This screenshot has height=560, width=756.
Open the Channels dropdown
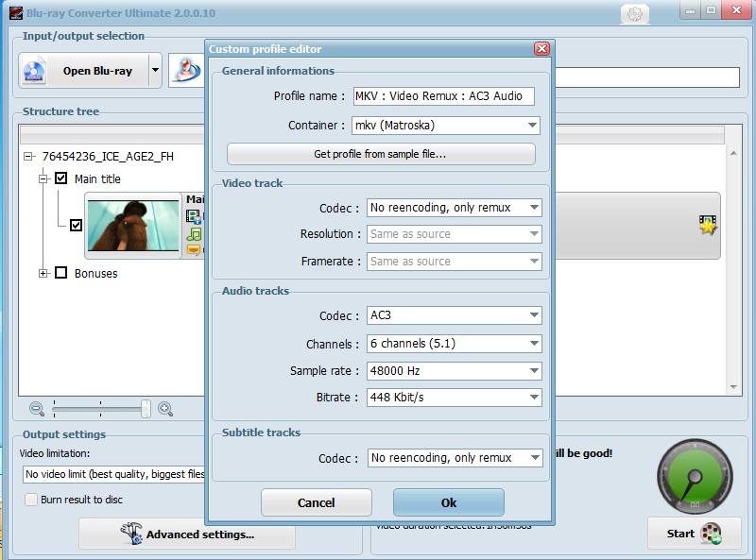[455, 344]
